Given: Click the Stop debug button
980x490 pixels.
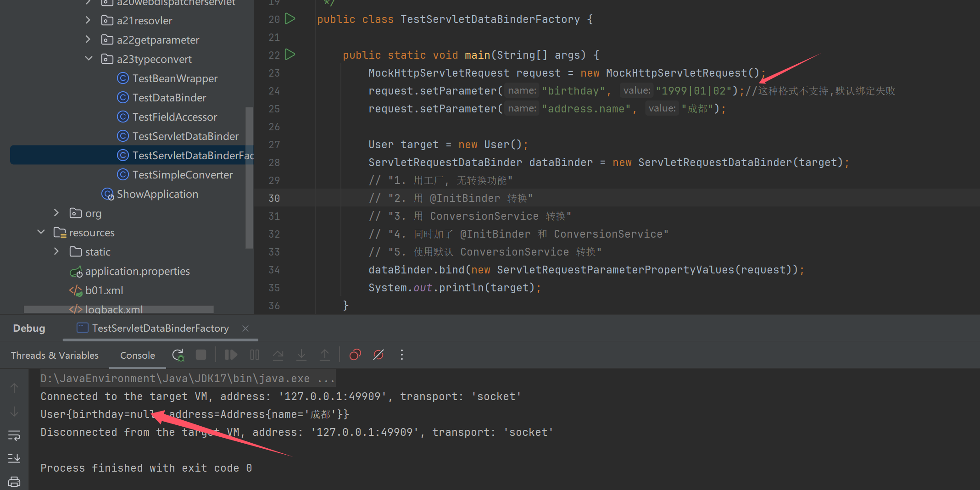Looking at the screenshot, I should (201, 355).
